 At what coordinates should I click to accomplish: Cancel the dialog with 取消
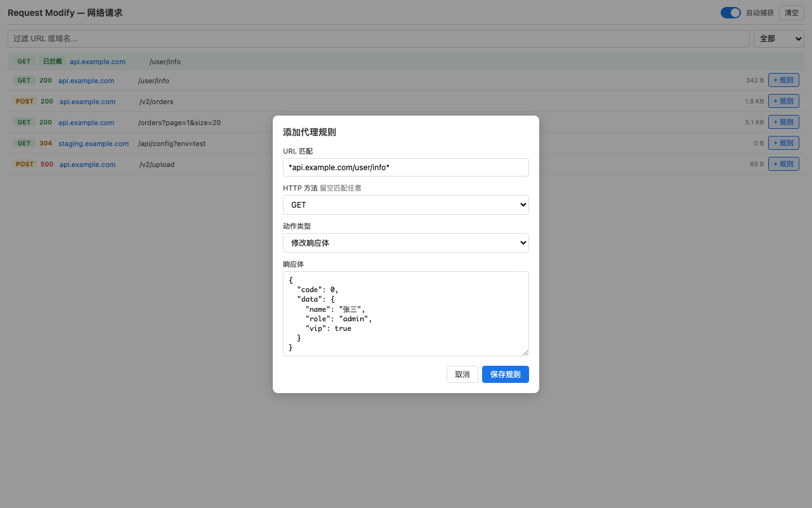[462, 375]
